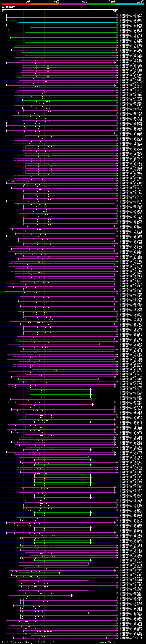Click the UniRef100_C6T4E5 label
146x644 pixels.
coord(131,457)
